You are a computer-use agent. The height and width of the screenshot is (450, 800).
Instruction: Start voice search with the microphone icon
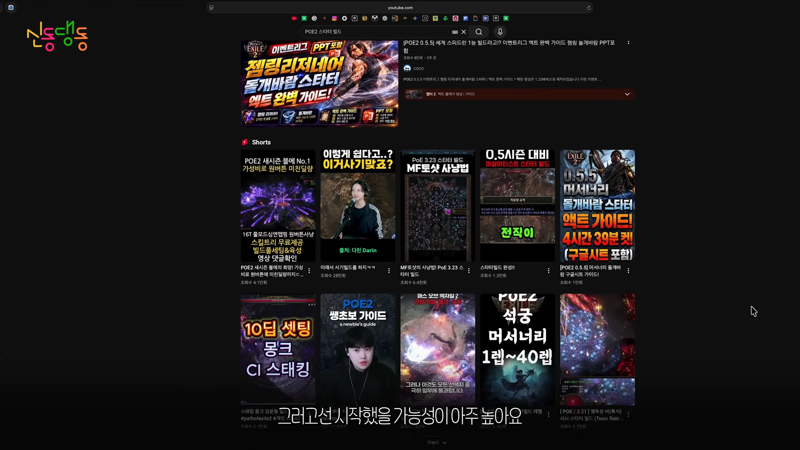[x=500, y=32]
